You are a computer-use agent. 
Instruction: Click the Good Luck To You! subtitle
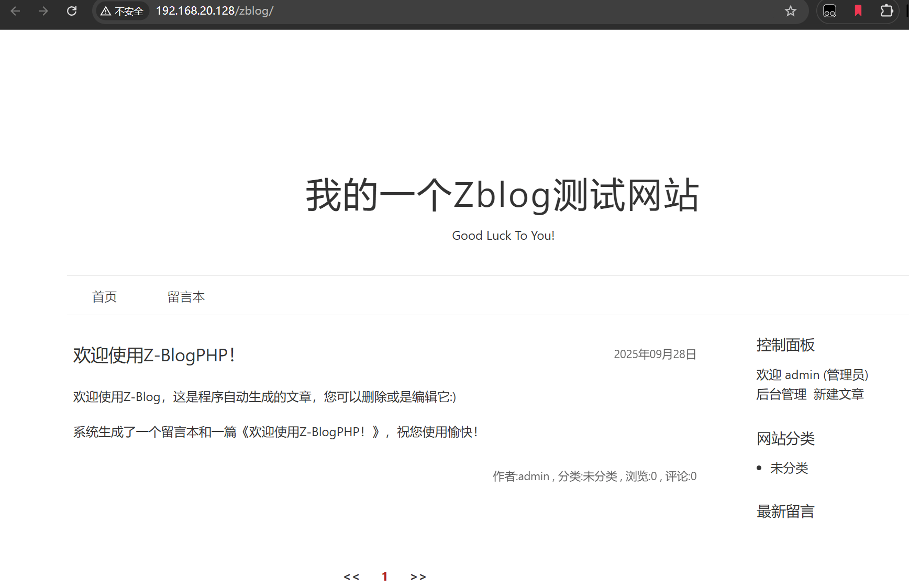pyautogui.click(x=503, y=236)
